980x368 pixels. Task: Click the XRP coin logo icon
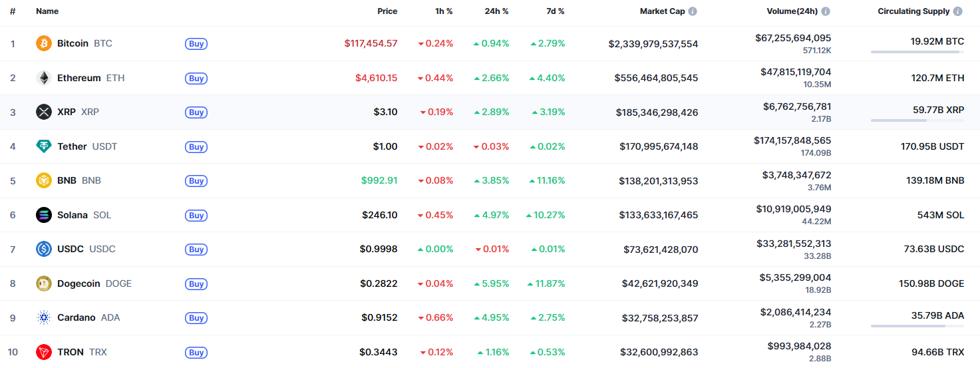43,112
